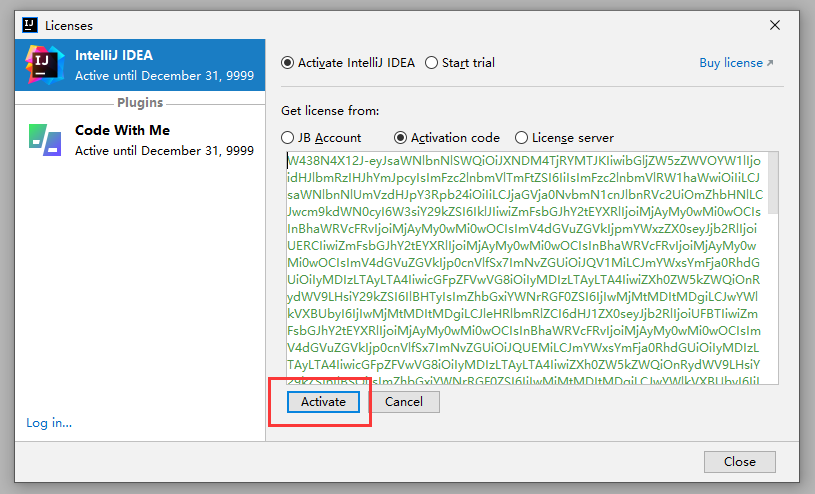This screenshot has height=494, width=815.
Task: Choose JB Account license source
Action: click(321, 138)
